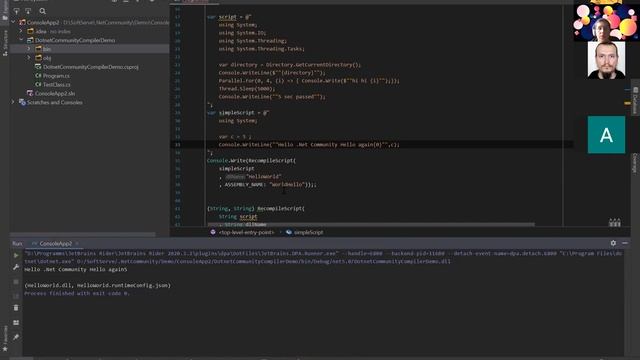Click the search icon in Explorer toolbar
This screenshot has height=360, width=640.
click(42, 11)
